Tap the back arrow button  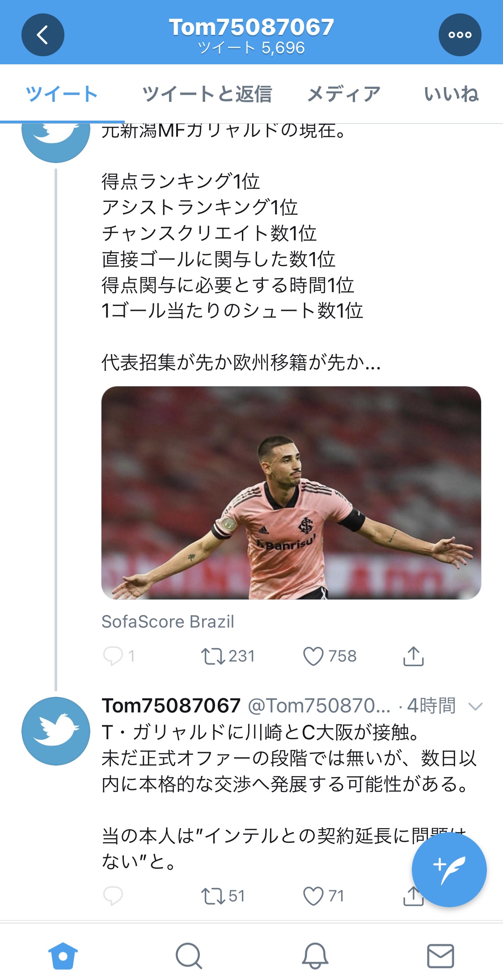(x=43, y=35)
